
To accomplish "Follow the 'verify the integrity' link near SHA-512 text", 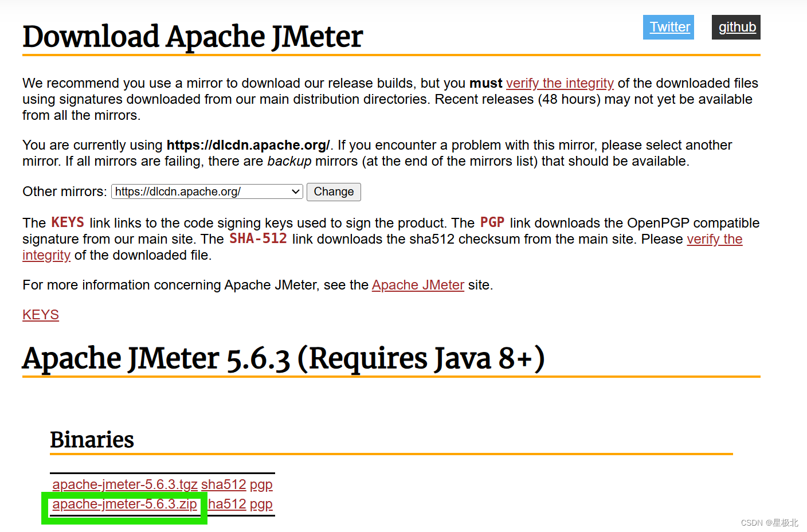I will (x=715, y=239).
